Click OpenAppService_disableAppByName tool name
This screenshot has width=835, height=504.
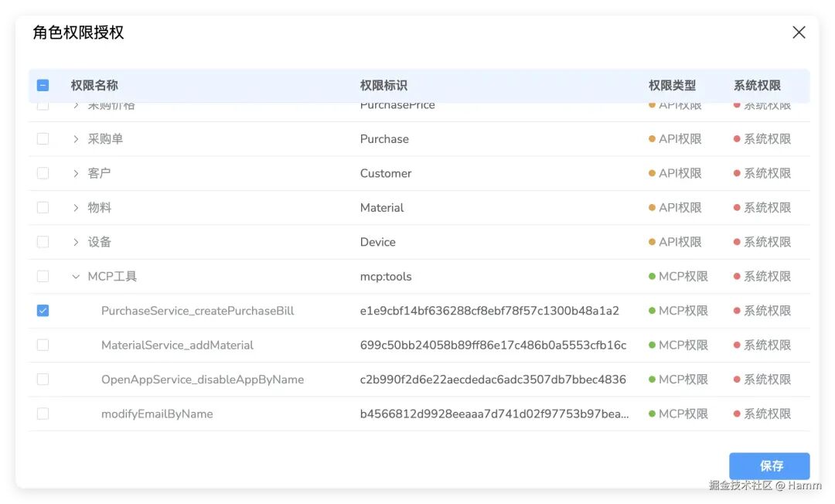tap(203, 380)
